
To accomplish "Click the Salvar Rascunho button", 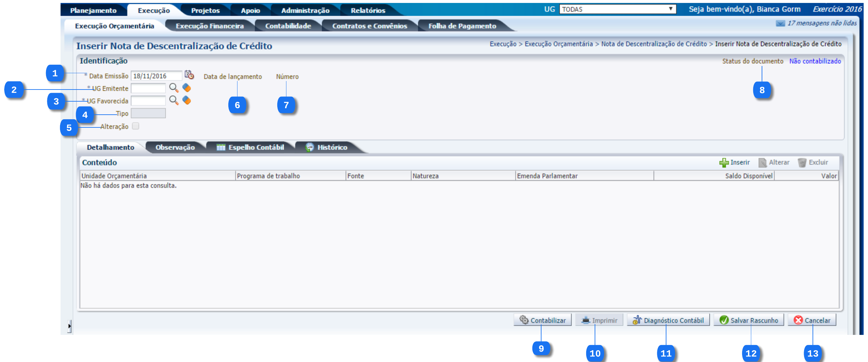I will [748, 320].
